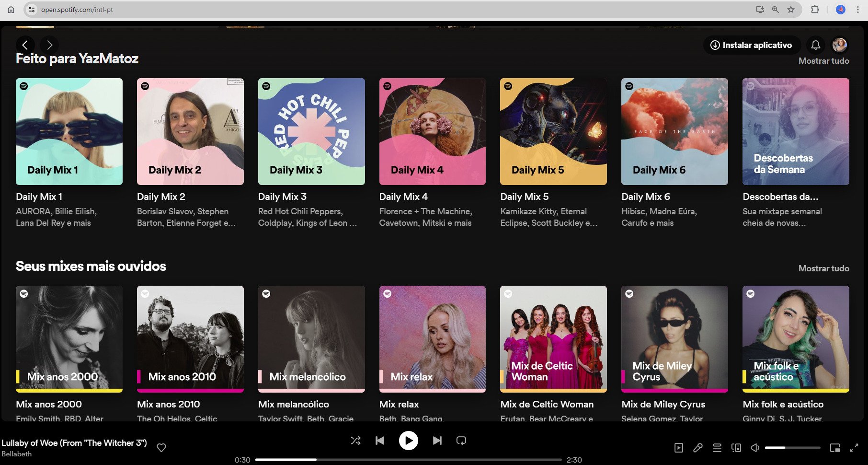Skip to the next track
This screenshot has height=465, width=868.
click(x=437, y=441)
